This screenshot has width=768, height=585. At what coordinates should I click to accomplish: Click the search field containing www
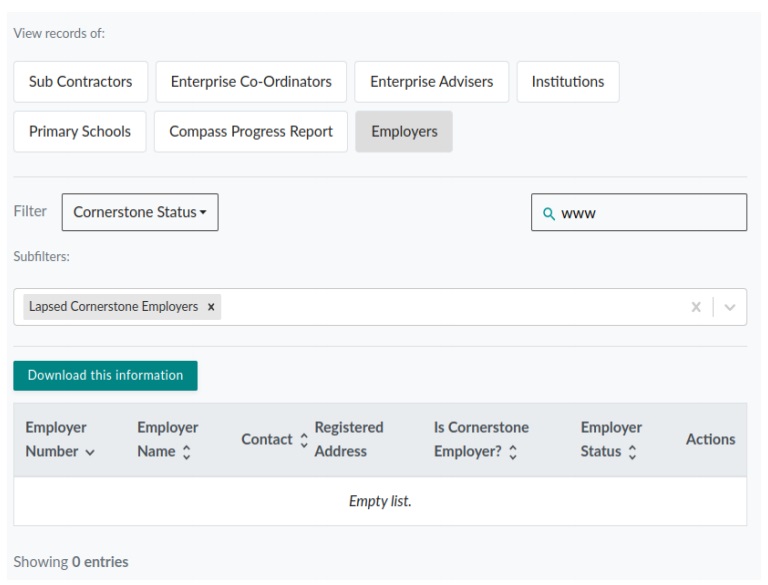click(x=639, y=212)
